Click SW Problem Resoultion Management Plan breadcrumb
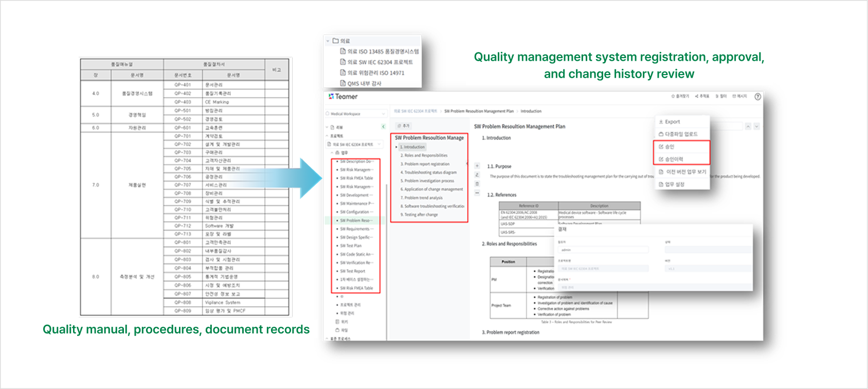868x389 pixels. click(x=479, y=111)
